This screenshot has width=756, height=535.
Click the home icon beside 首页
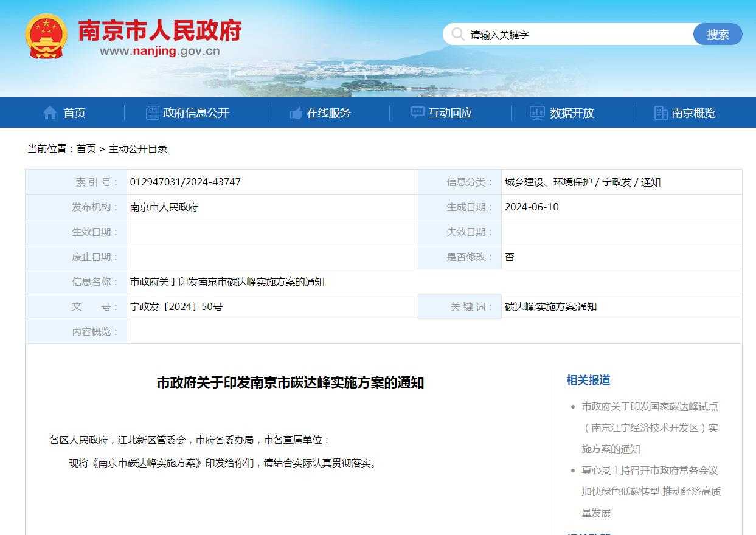click(50, 112)
